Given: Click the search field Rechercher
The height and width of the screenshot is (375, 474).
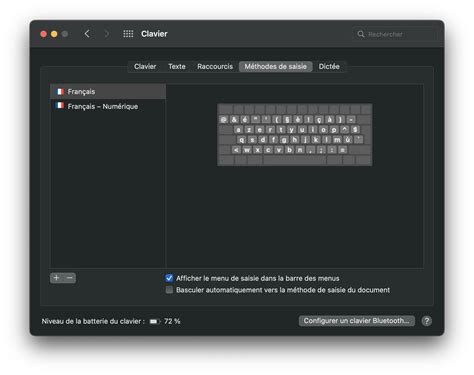Looking at the screenshot, I should coord(394,34).
